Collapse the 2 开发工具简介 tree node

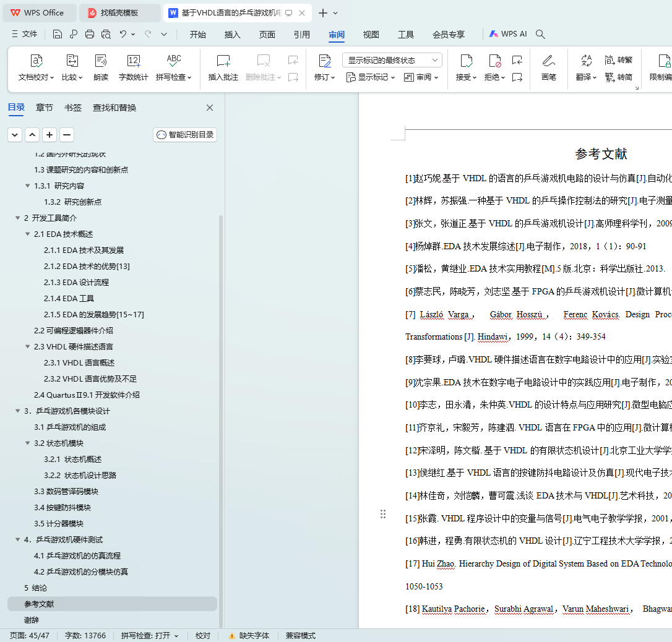(17, 218)
